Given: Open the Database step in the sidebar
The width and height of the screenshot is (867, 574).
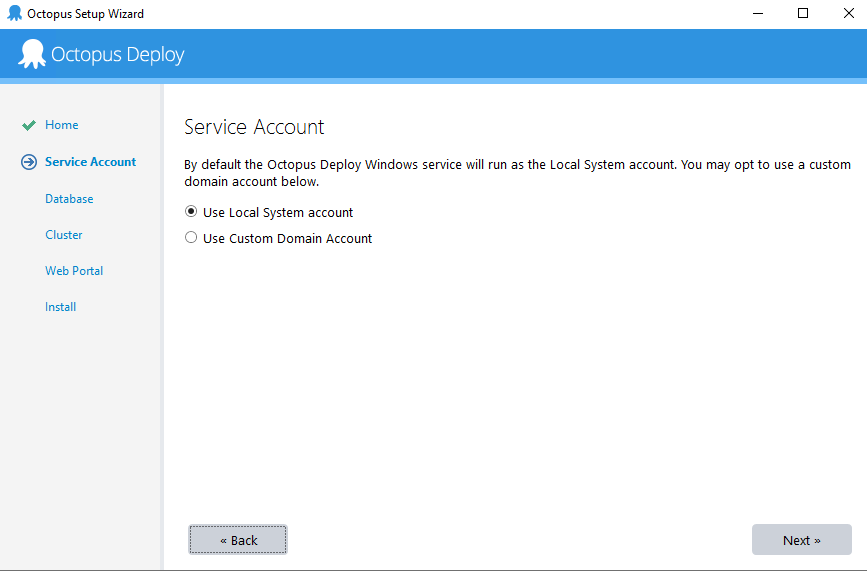Looking at the screenshot, I should [x=69, y=199].
